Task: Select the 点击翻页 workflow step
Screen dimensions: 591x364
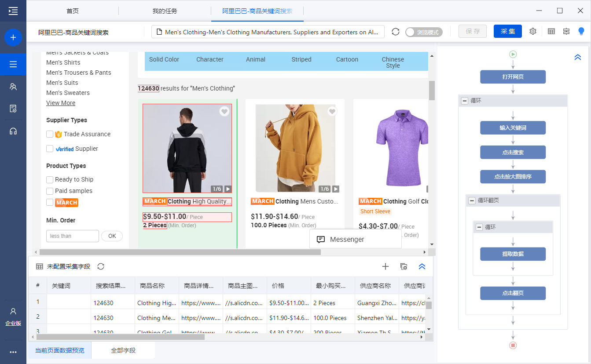Action: (513, 293)
